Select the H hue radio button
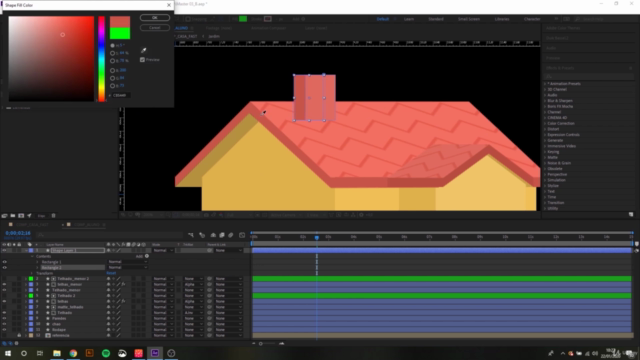The width and height of the screenshot is (640, 360). click(x=112, y=45)
